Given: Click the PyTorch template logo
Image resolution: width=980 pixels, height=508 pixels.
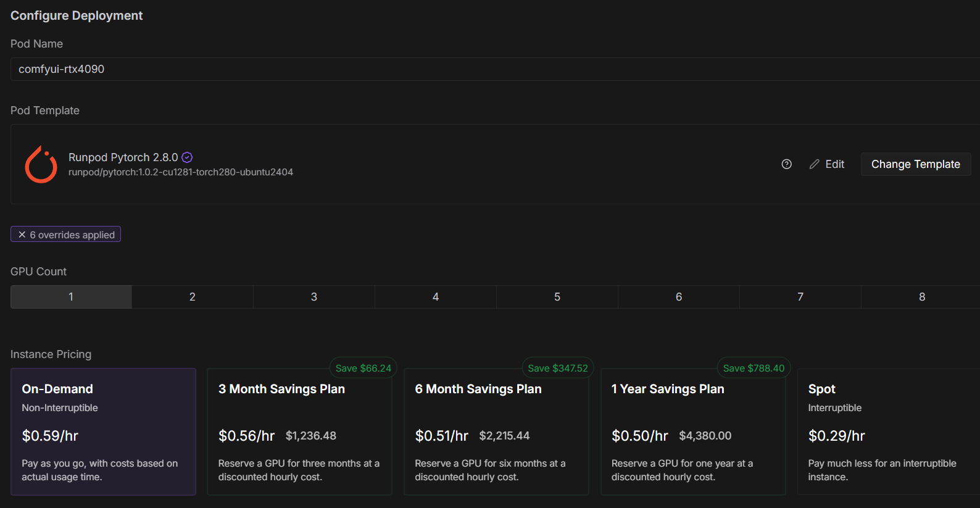Looking at the screenshot, I should pyautogui.click(x=41, y=164).
